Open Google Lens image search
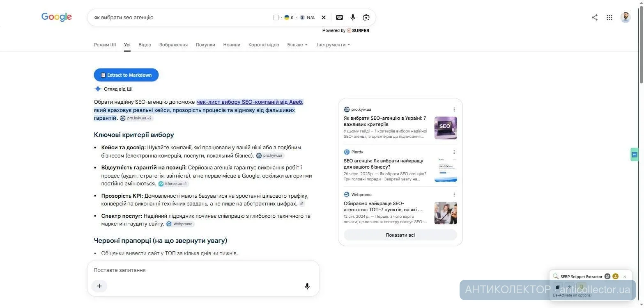 click(x=366, y=17)
